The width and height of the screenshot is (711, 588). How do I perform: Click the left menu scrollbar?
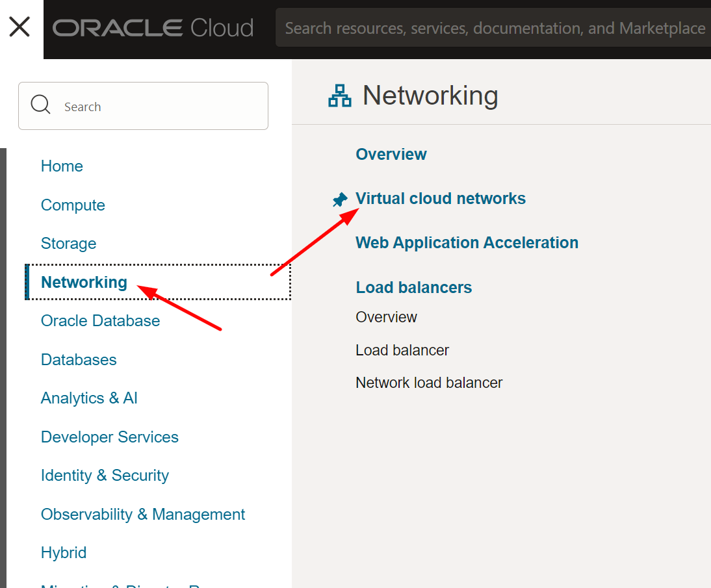(x=3, y=368)
